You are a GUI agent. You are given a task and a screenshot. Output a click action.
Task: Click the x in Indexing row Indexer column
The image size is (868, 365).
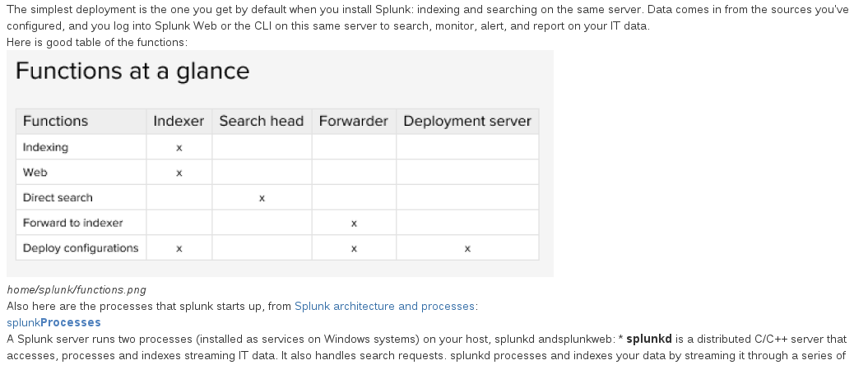[179, 148]
